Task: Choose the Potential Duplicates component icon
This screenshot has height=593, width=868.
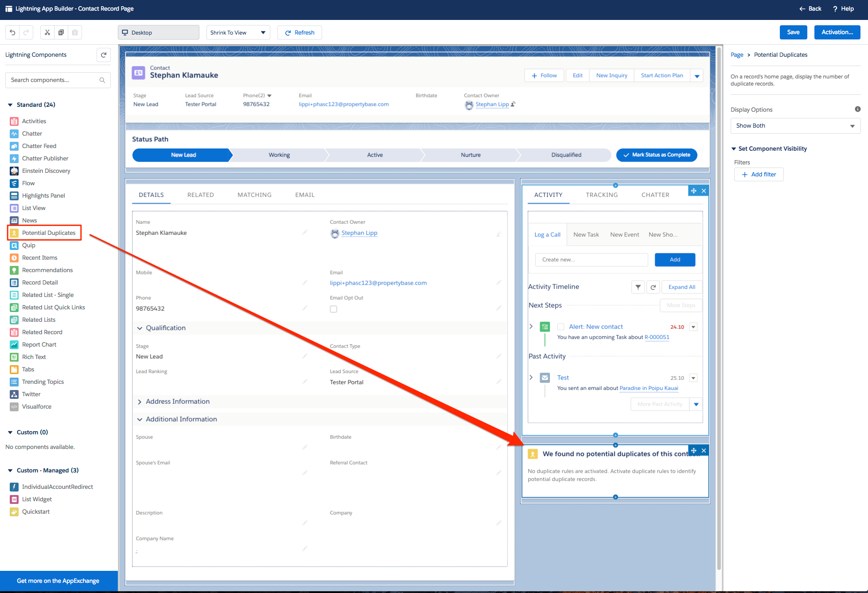Action: [14, 233]
